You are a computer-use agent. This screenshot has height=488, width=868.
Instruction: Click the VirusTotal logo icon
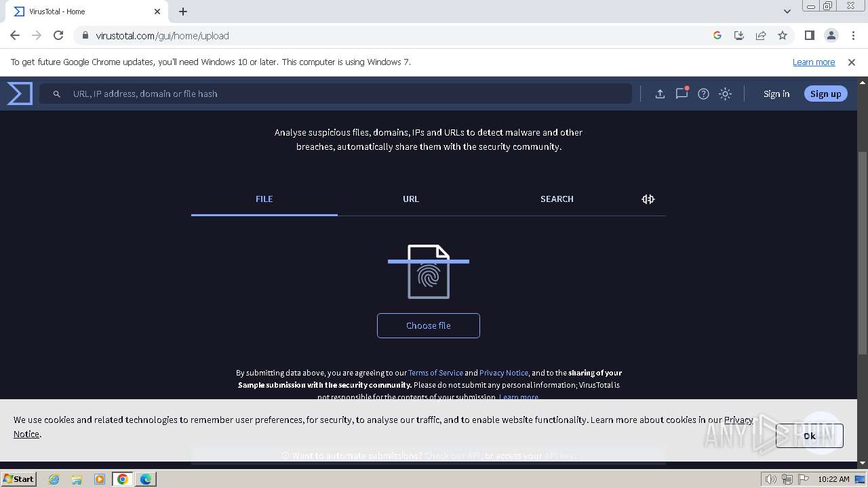pyautogui.click(x=20, y=94)
